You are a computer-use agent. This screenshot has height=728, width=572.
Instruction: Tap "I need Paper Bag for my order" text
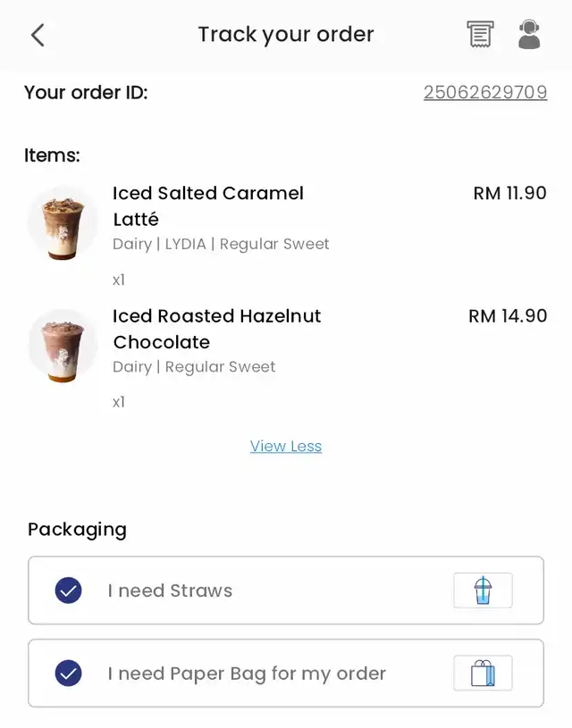point(247,673)
